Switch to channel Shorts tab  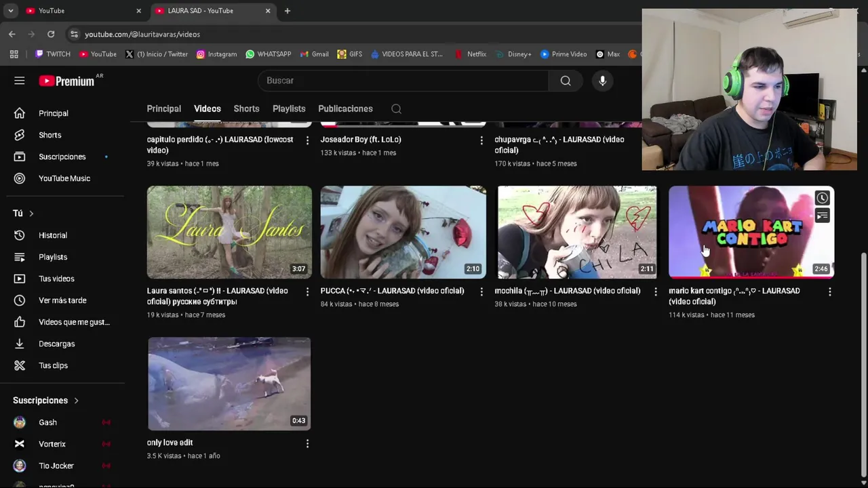[x=246, y=108]
